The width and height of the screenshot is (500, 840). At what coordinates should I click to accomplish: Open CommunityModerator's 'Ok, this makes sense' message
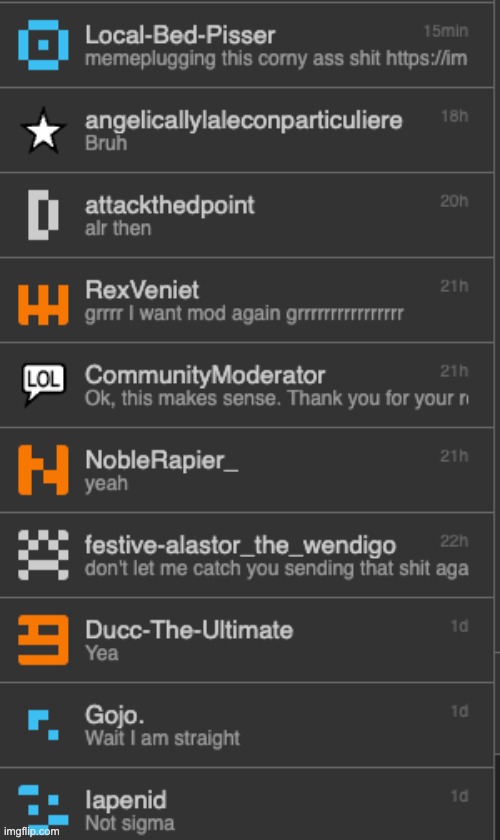[x=276, y=399]
